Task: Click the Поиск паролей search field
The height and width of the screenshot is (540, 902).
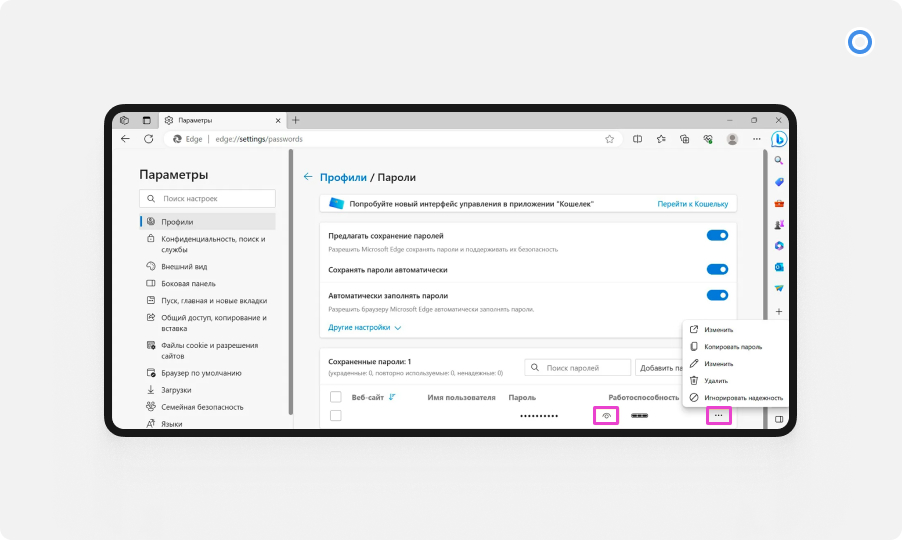Action: coord(580,368)
